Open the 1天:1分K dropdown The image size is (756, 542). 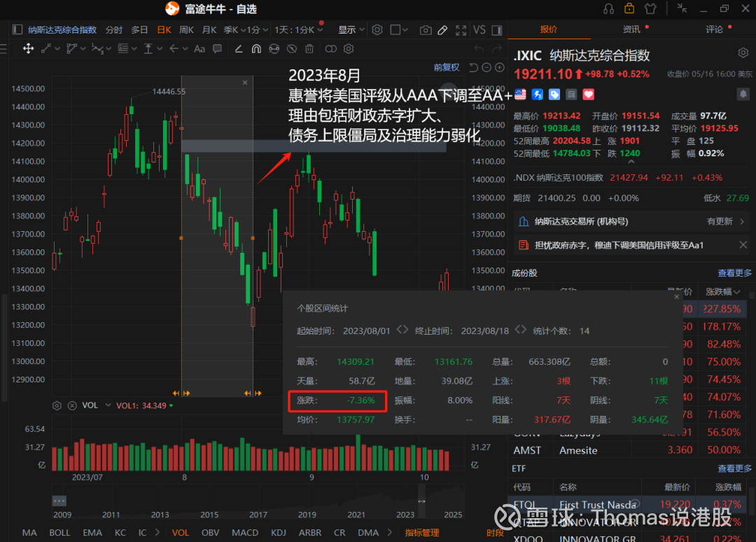pyautogui.click(x=298, y=30)
